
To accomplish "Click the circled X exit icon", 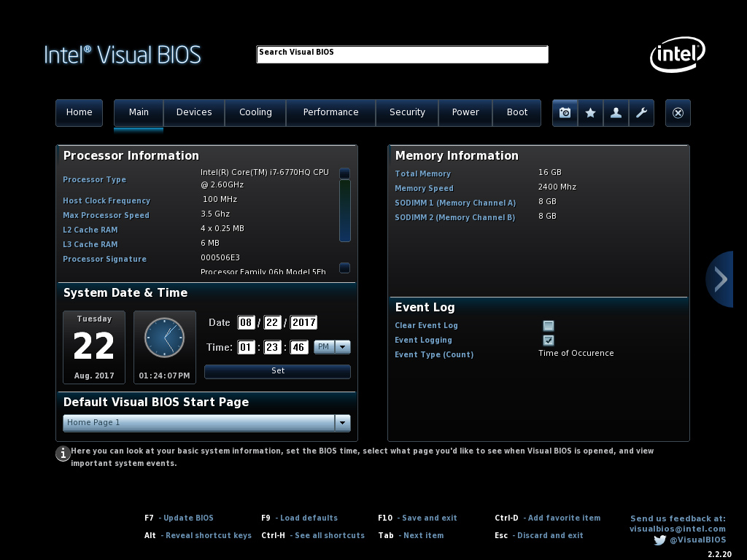I will point(678,112).
